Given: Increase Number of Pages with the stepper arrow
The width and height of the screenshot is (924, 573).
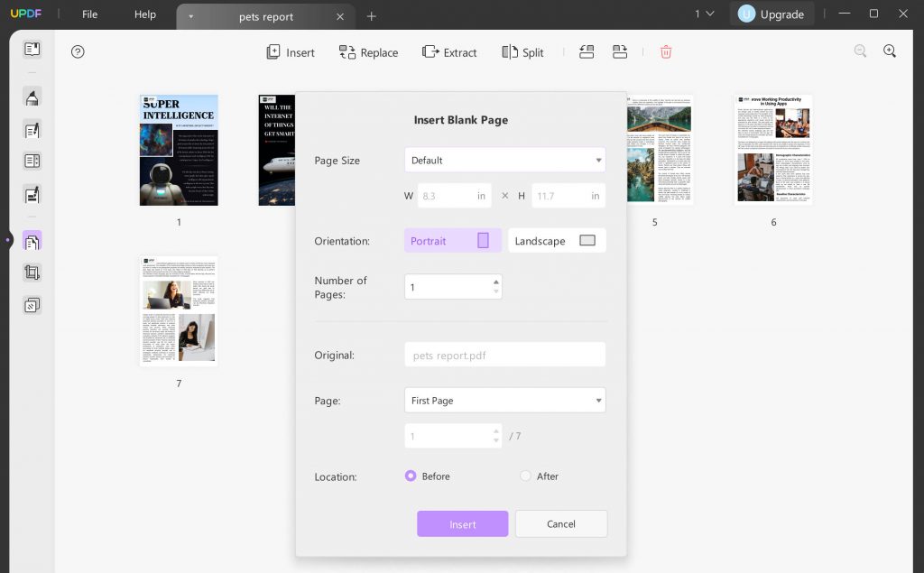Looking at the screenshot, I should 495,282.
